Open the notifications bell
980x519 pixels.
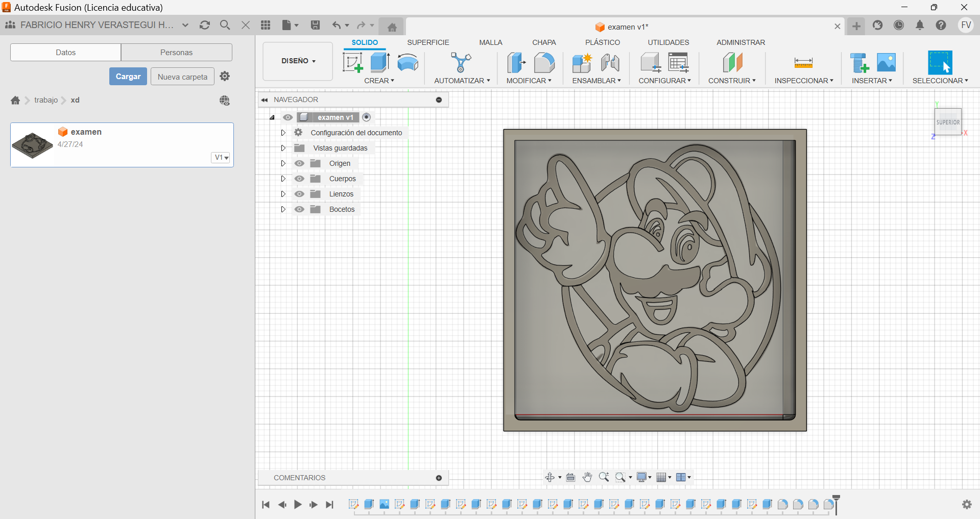(920, 25)
